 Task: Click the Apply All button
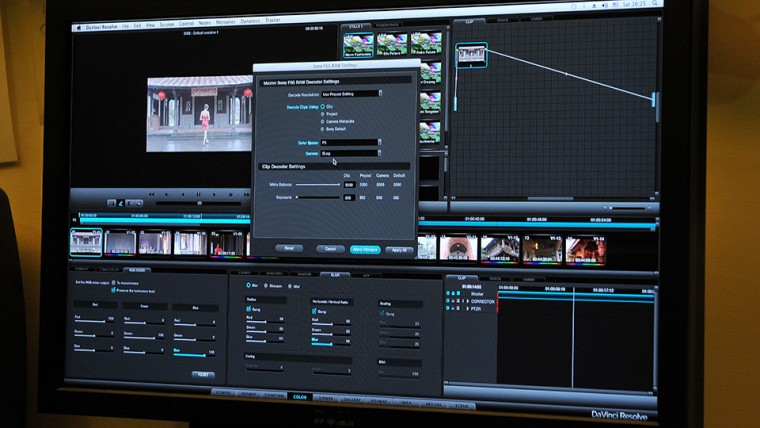tap(399, 250)
